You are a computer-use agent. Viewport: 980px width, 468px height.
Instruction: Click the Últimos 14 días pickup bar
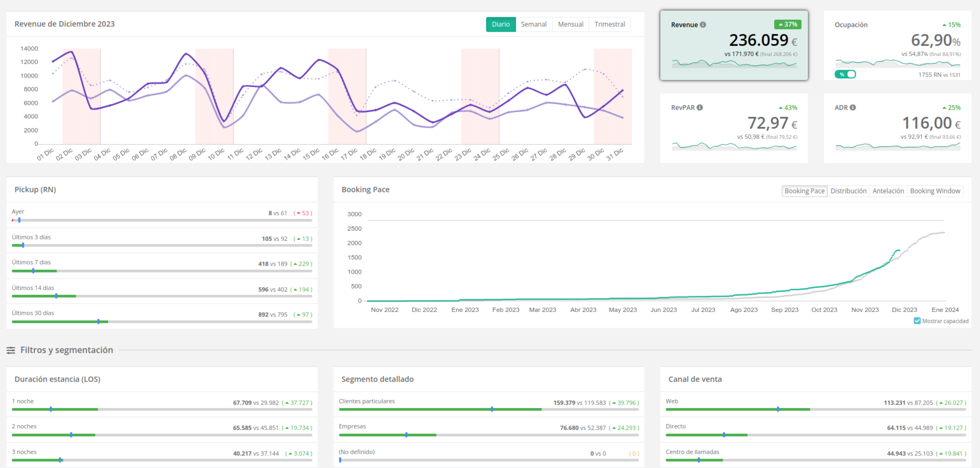click(162, 296)
